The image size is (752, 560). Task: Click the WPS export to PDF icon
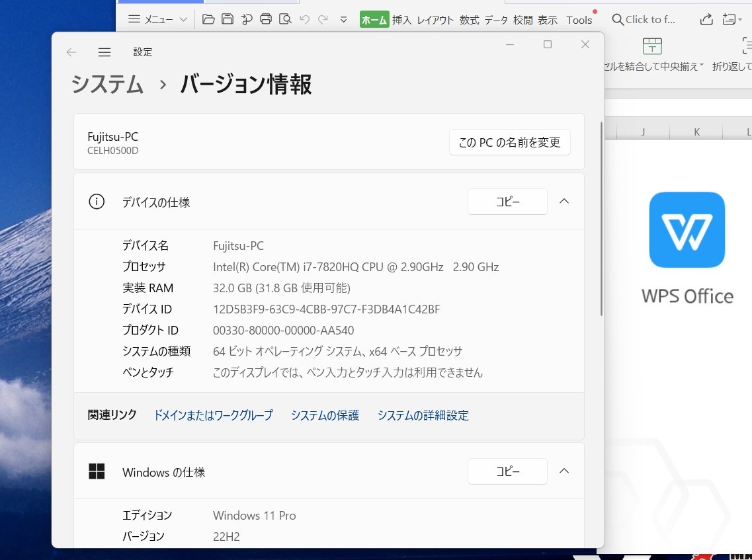247,19
